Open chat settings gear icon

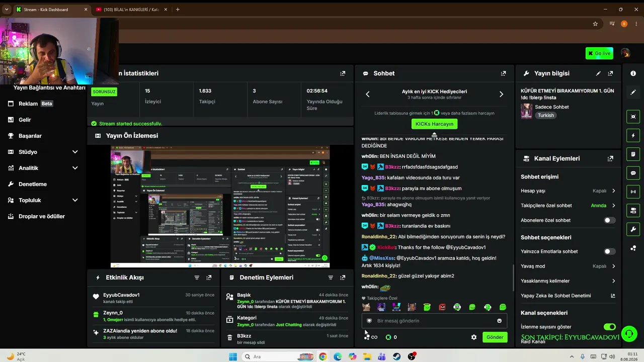473,337
